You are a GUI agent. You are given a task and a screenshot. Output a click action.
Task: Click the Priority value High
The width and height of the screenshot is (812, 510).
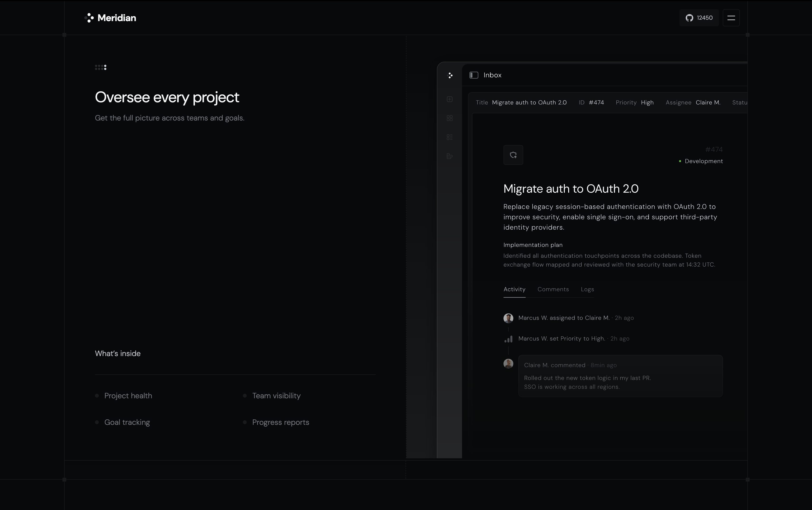point(647,102)
